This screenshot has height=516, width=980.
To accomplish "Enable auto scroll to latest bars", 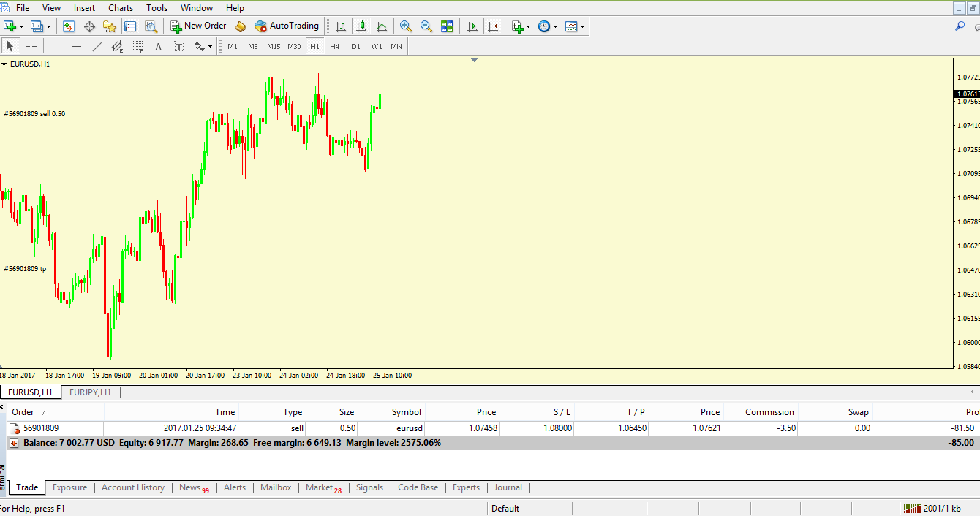I will (472, 26).
